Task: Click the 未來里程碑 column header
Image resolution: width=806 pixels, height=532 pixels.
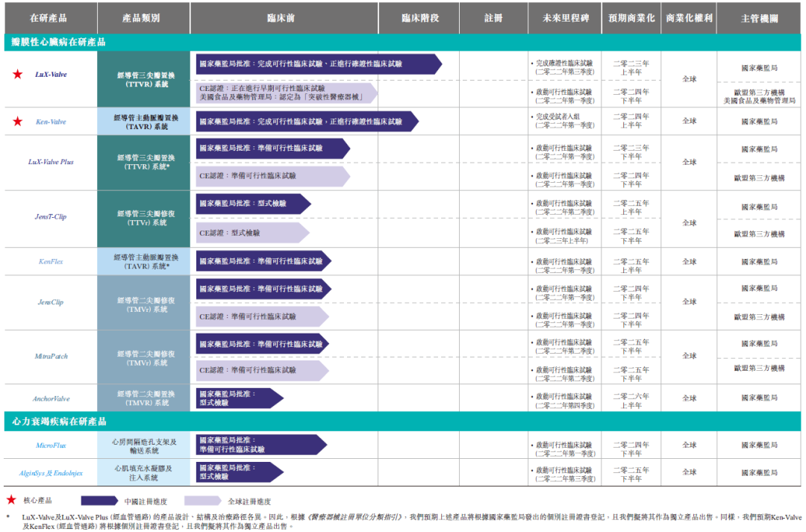Action: pyautogui.click(x=566, y=18)
